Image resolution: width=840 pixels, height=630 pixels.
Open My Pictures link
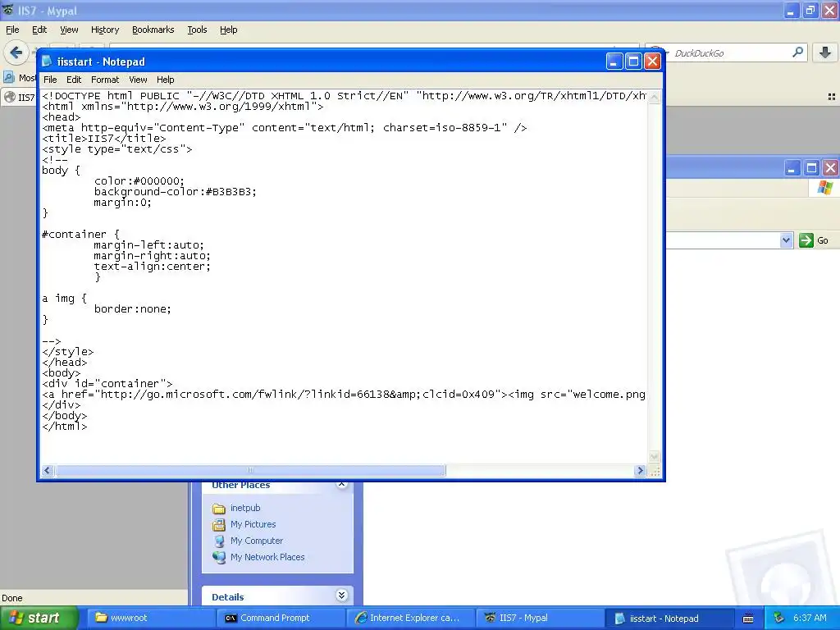(253, 524)
